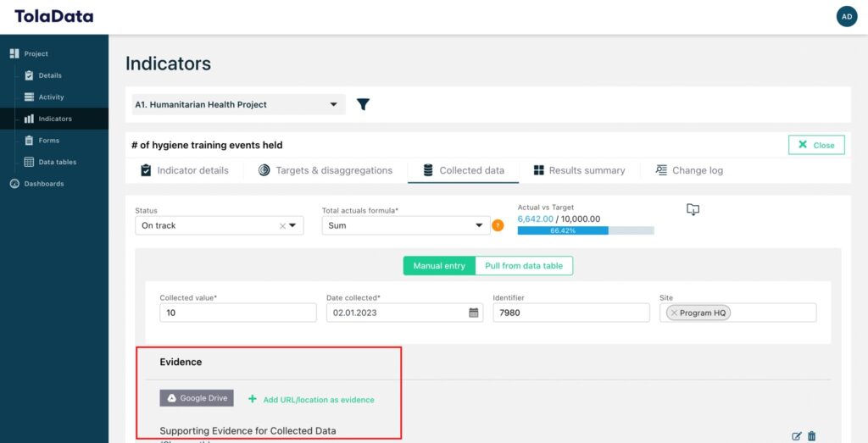Switch to Targets & disaggregations tab
Viewport: 868px width, 443px height.
pos(325,170)
